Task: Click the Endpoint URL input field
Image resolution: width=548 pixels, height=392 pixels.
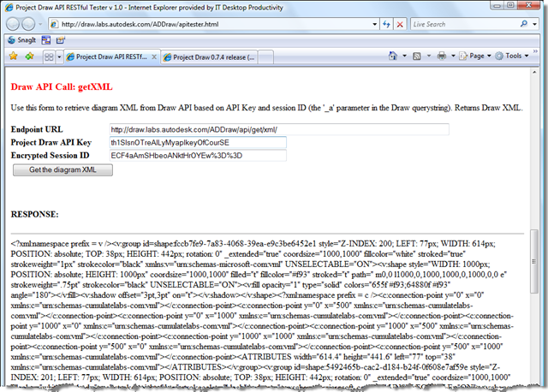Action: click(278, 129)
